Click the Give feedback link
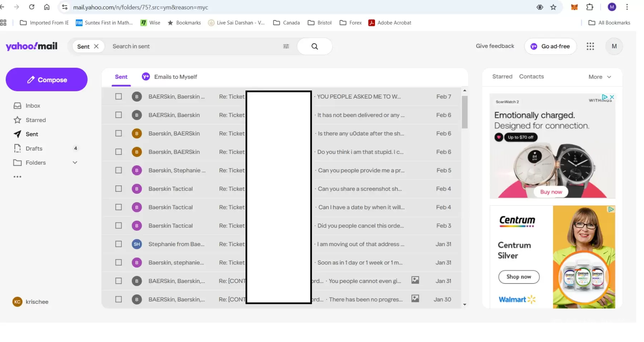This screenshot has height=342, width=644. (495, 46)
